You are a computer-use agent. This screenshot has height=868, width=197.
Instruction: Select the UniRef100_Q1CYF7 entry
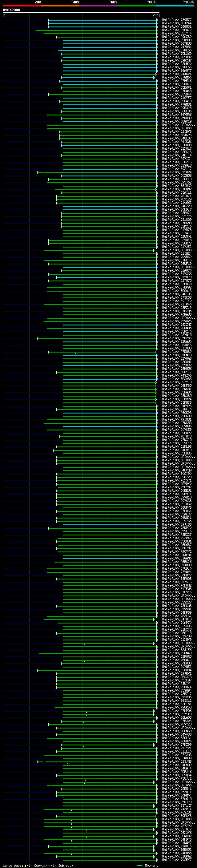click(x=177, y=98)
